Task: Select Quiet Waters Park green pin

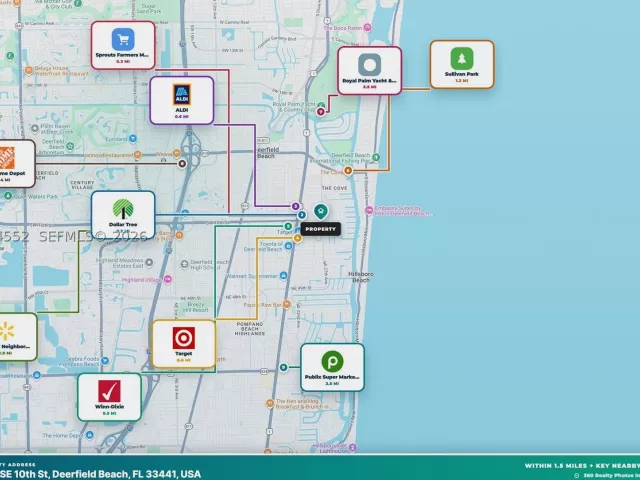Action: pyautogui.click(x=8, y=196)
